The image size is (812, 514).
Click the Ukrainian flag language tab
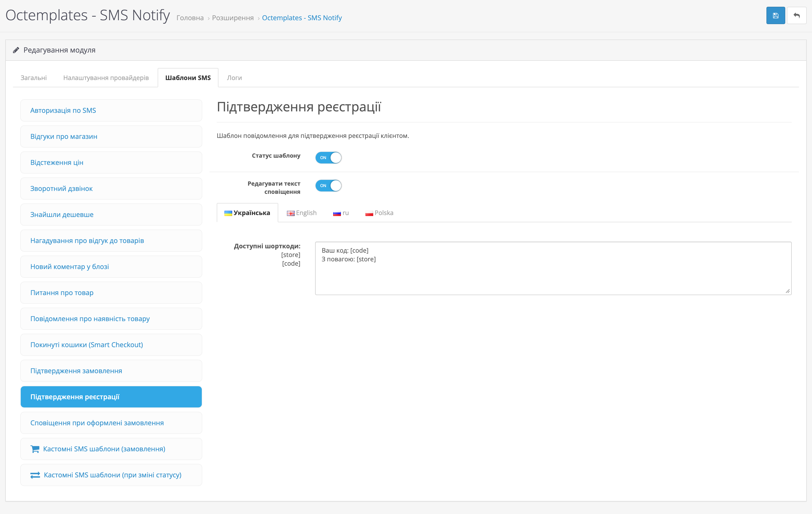(247, 213)
